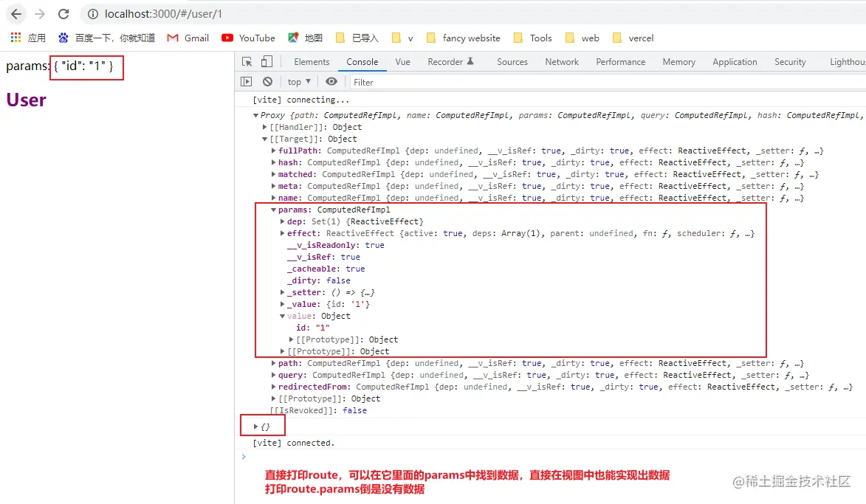Activate the inspect element picker icon
This screenshot has width=866, height=504.
click(x=247, y=62)
